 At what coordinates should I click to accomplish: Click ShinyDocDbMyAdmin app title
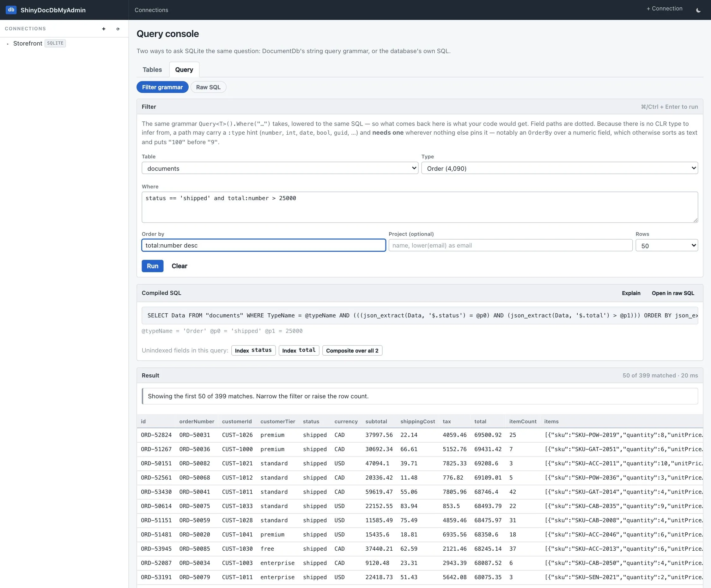tap(53, 10)
